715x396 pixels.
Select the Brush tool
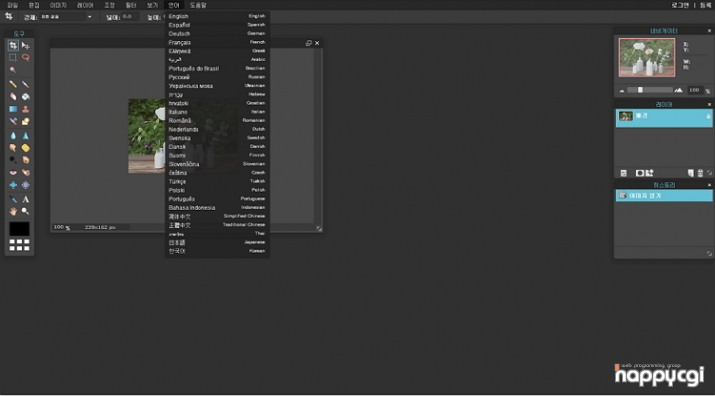26,84
